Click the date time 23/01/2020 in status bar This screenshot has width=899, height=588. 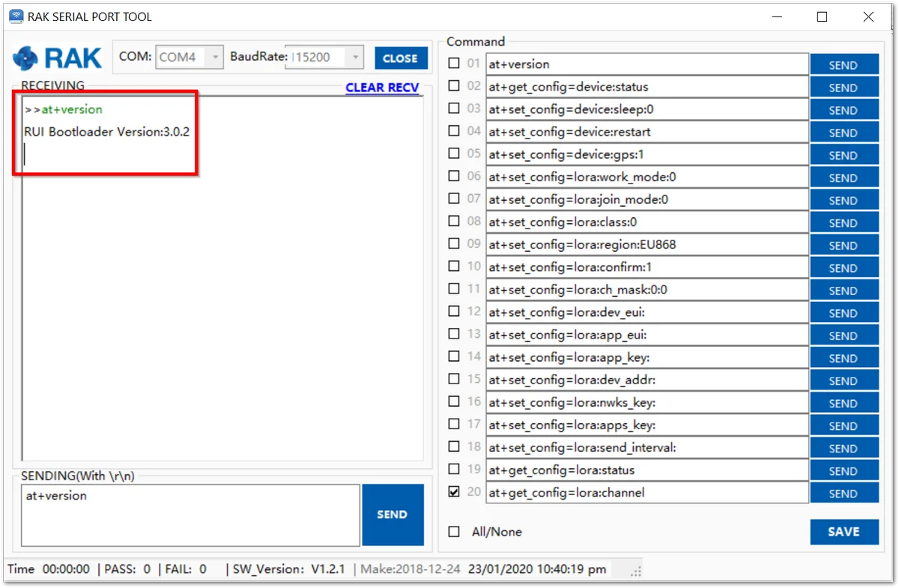tap(537, 569)
